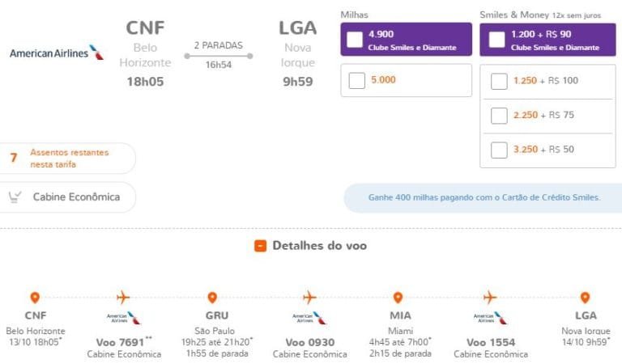
Task: Select the 4.900 miles Clube Smiles checkbox
Action: tap(355, 40)
